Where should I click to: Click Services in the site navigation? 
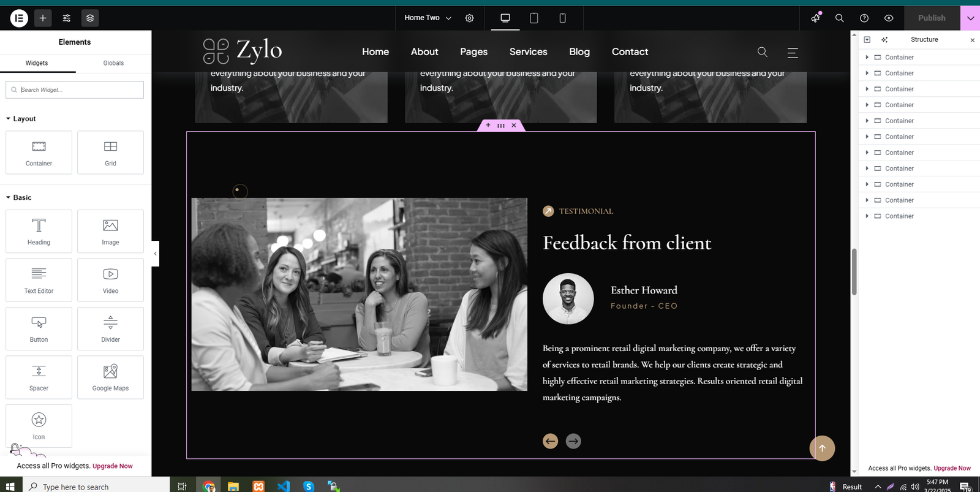(x=528, y=52)
